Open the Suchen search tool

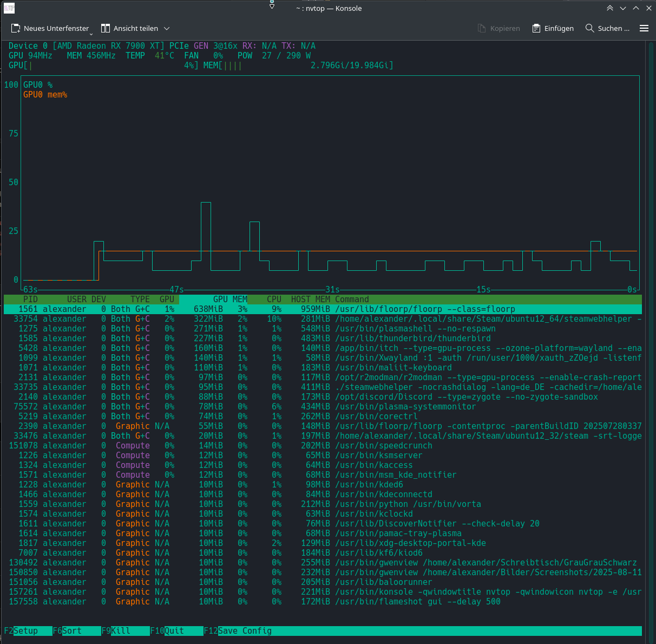[x=607, y=28]
